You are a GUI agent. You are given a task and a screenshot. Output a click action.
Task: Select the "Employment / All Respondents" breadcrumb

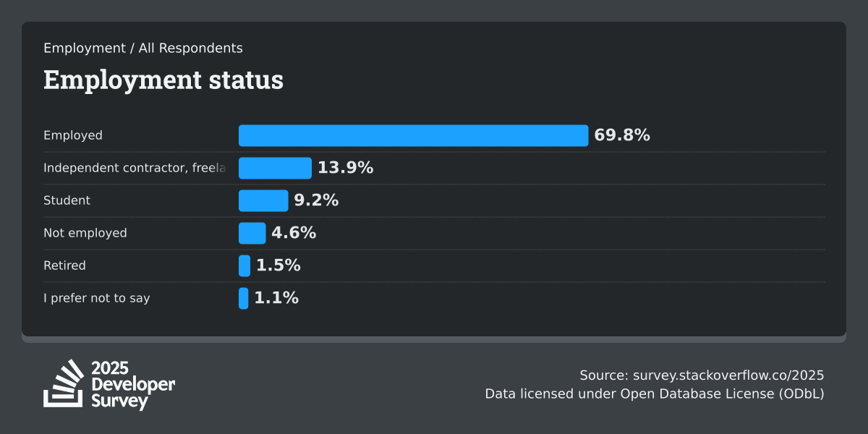click(143, 48)
